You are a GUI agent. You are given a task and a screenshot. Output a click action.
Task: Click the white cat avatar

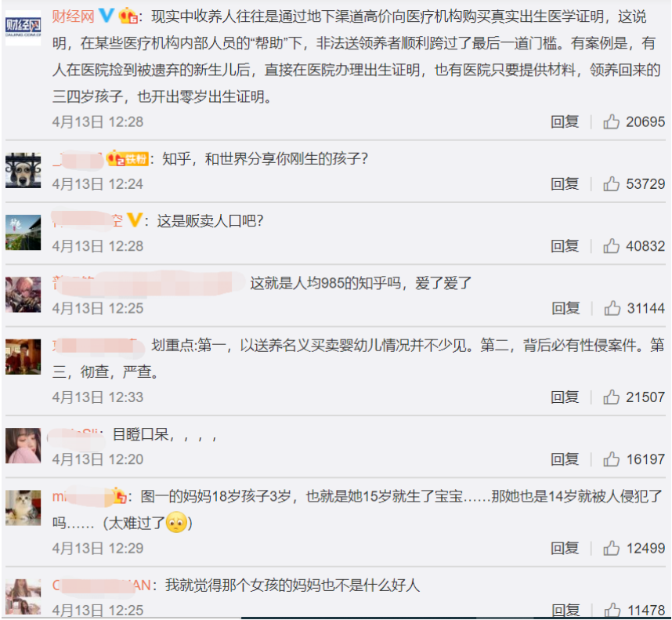23,508
